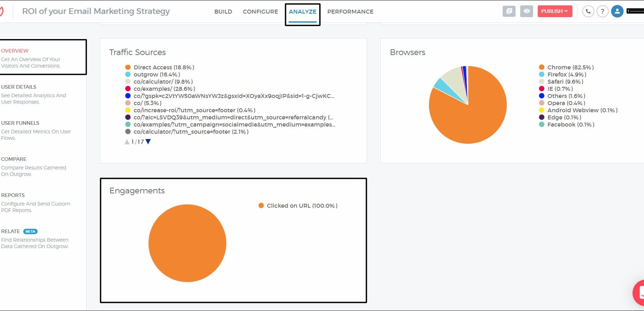This screenshot has width=644, height=311.
Task: Open the user profile avatar
Action: [617, 11]
